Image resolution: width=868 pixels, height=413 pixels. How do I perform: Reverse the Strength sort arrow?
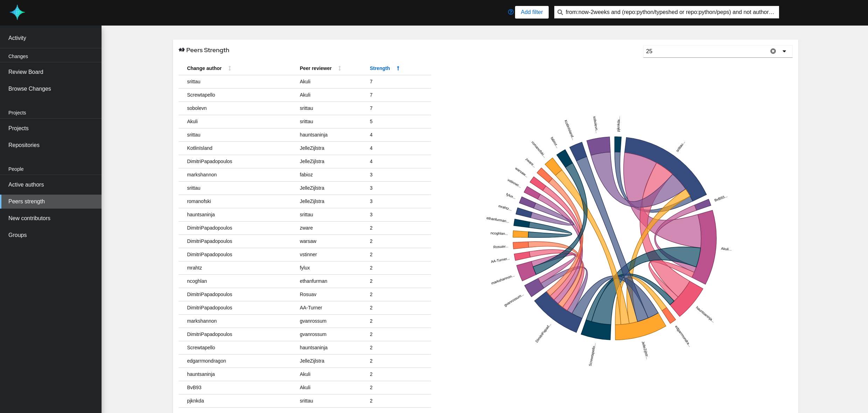click(x=398, y=68)
